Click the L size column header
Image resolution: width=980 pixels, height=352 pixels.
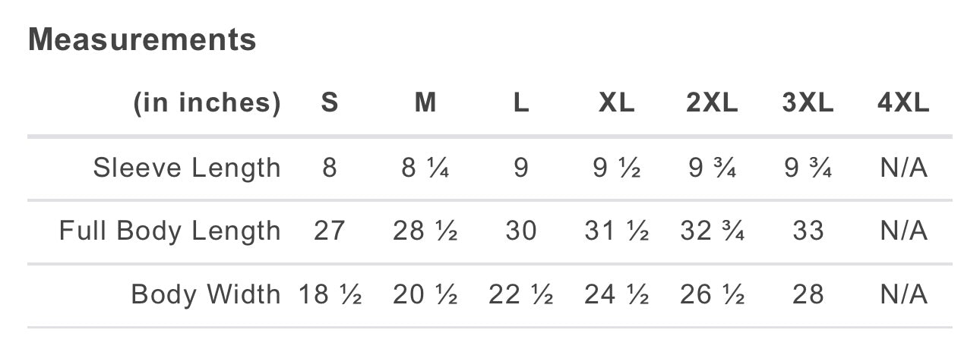(520, 102)
